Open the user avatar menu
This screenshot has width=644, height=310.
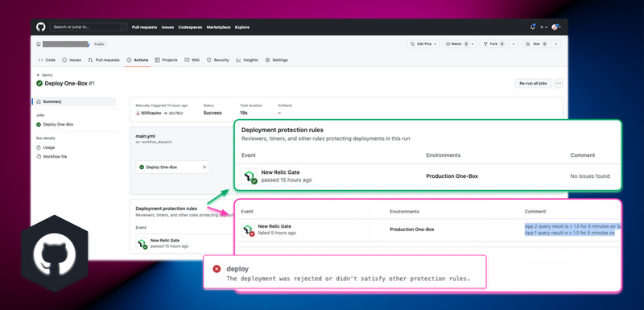tap(556, 27)
